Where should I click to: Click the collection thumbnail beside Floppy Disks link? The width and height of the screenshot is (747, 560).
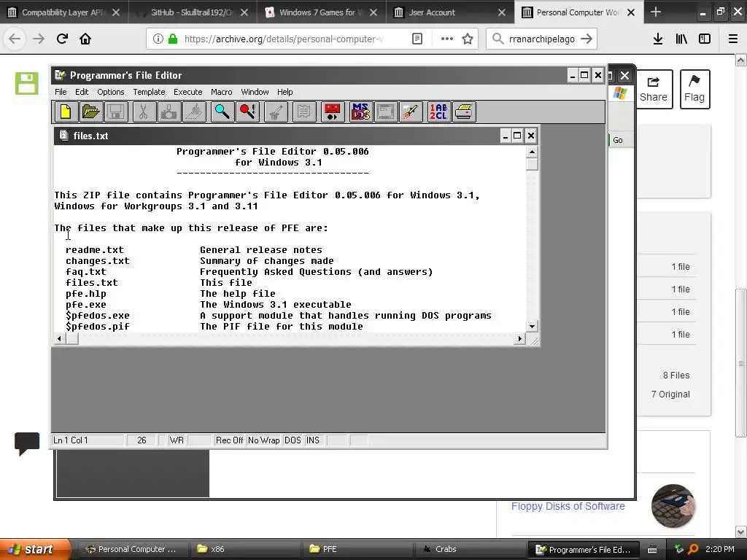(673, 506)
